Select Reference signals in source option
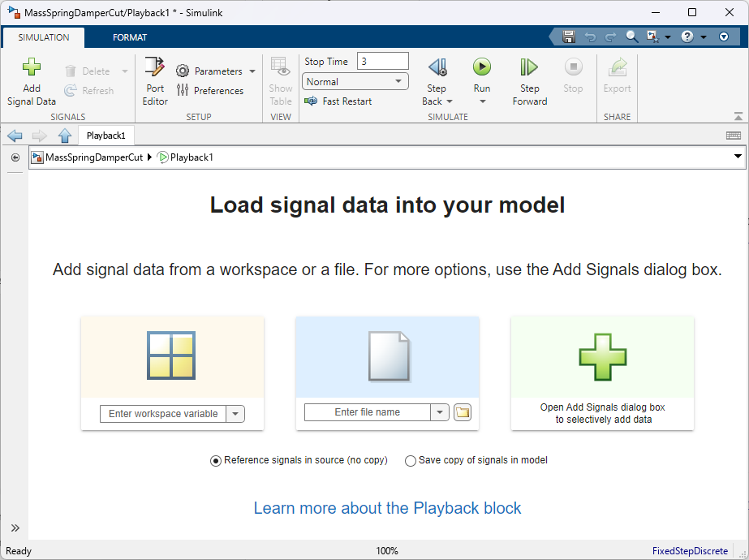This screenshot has width=749, height=560. click(x=216, y=461)
